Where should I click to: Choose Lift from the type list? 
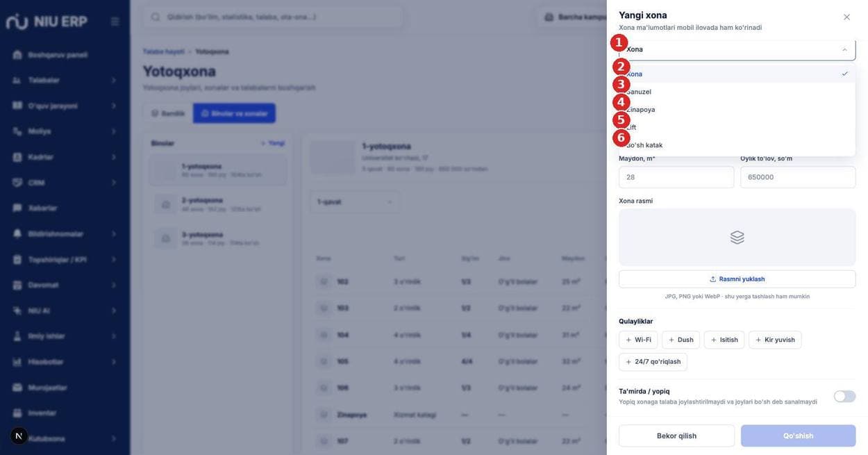(x=737, y=128)
